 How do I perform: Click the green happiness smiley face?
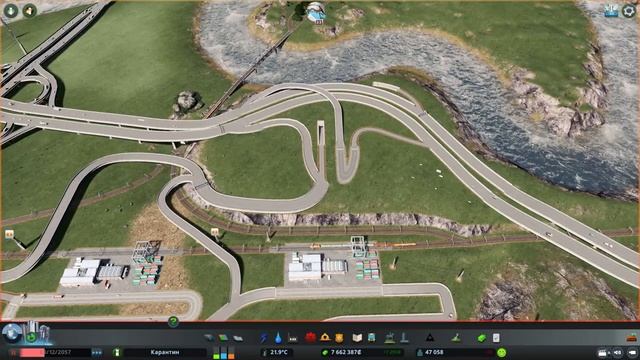coord(502,352)
